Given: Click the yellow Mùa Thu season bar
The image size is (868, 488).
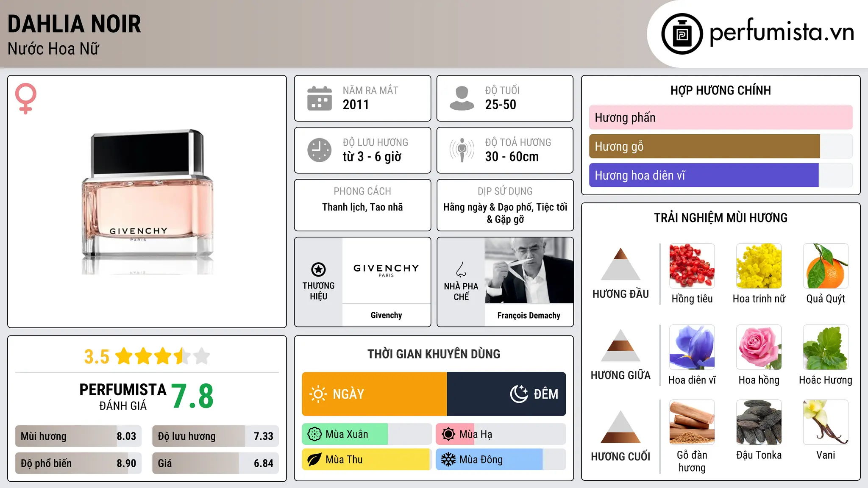Looking at the screenshot, I should pyautogui.click(x=367, y=460).
